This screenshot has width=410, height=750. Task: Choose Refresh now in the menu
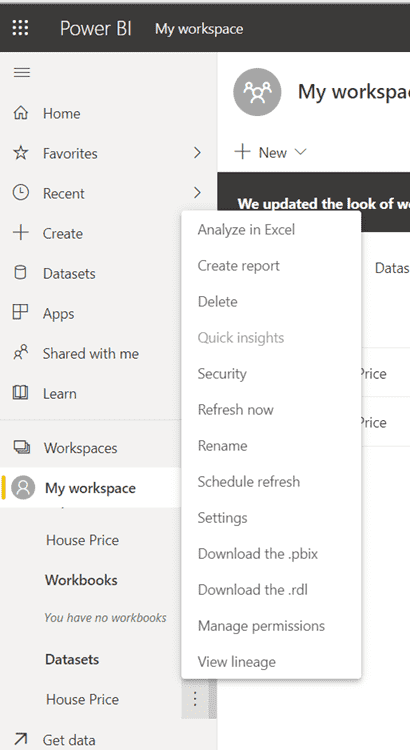coord(271,409)
